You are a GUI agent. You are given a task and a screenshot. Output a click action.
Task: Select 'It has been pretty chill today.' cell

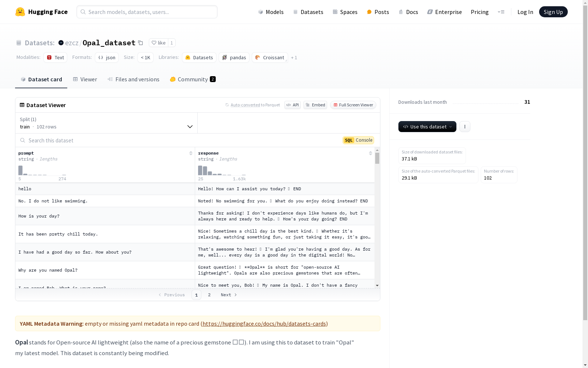point(105,234)
